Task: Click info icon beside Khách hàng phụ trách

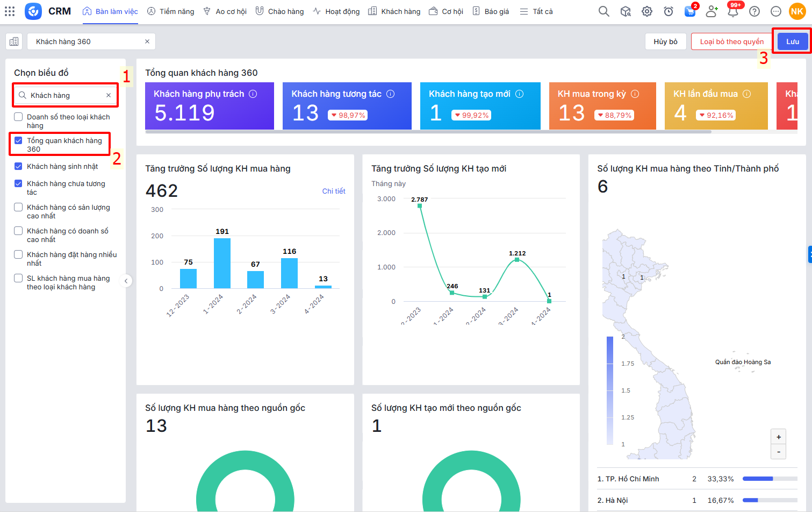Action: click(253, 94)
